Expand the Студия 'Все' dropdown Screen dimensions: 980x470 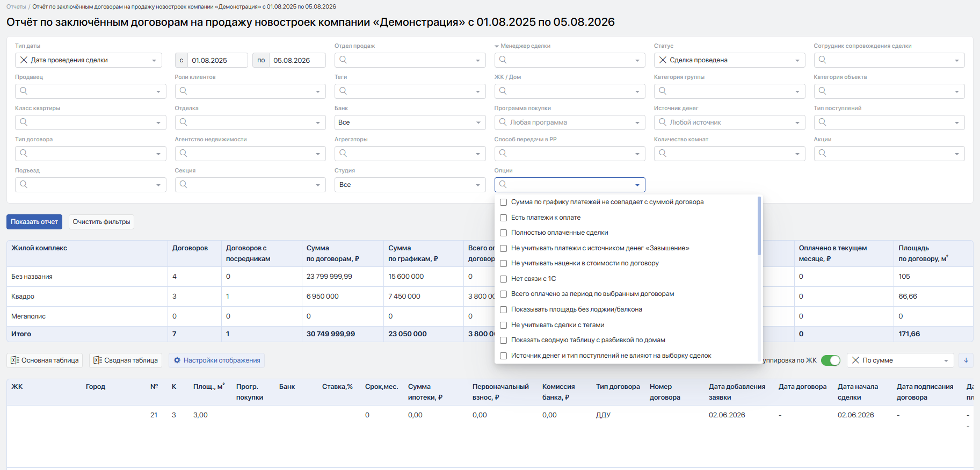(410, 185)
